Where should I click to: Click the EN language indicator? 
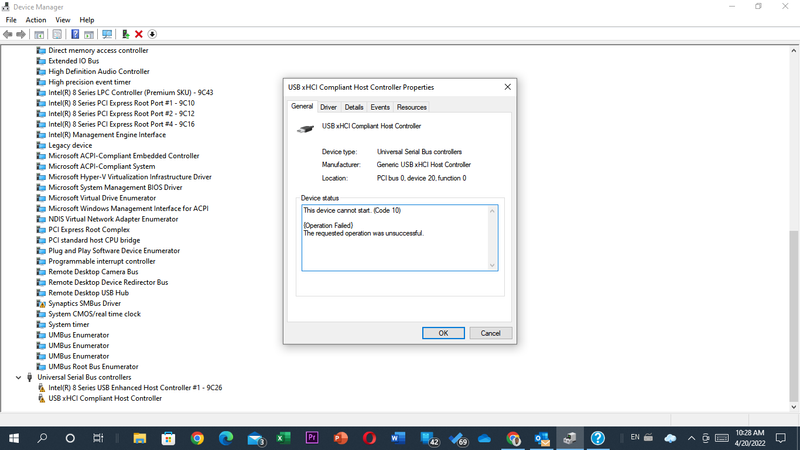click(x=635, y=437)
